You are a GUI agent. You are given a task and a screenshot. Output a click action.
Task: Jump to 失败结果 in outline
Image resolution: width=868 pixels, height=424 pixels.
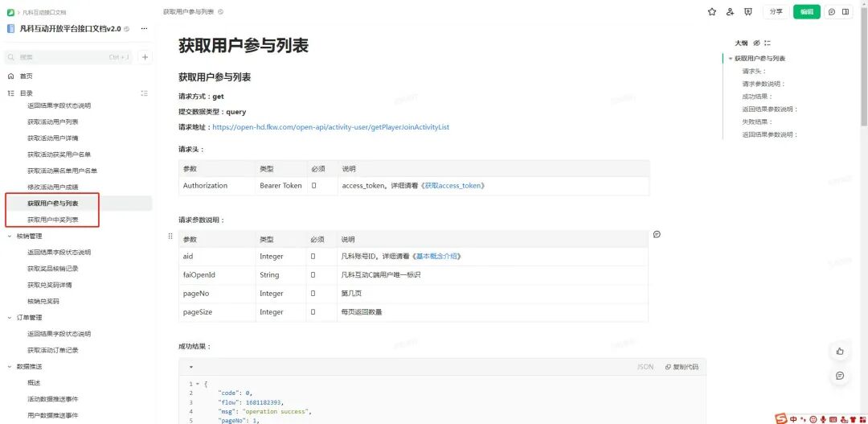[757, 122]
